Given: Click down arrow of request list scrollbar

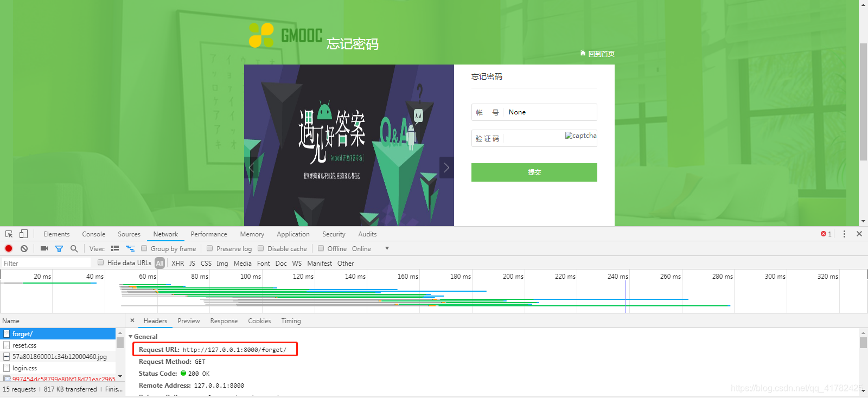Looking at the screenshot, I should point(120,376).
